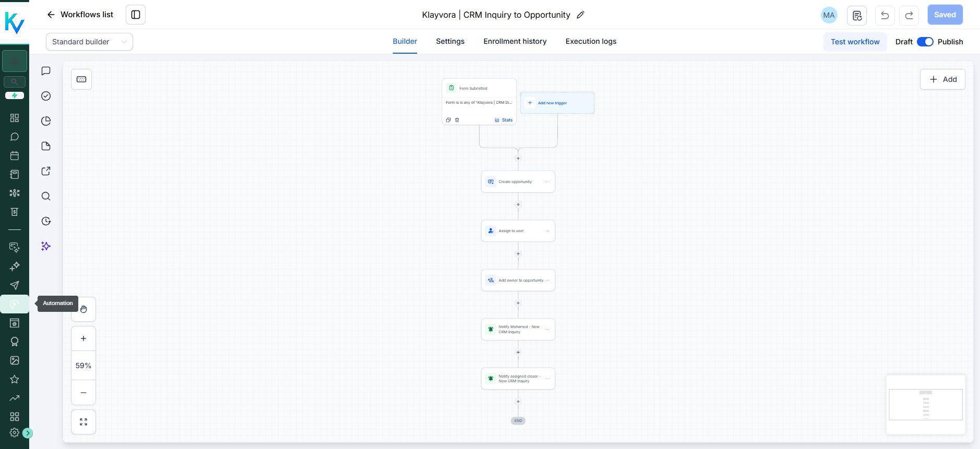Screen dimensions: 980x449
Task: Toggle the hand pan tool
Action: coord(83,309)
